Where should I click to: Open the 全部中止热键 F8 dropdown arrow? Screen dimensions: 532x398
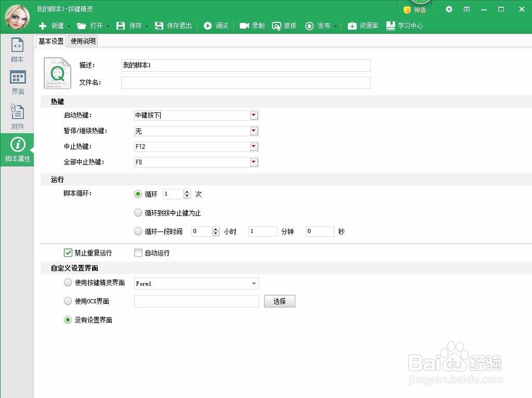point(254,162)
